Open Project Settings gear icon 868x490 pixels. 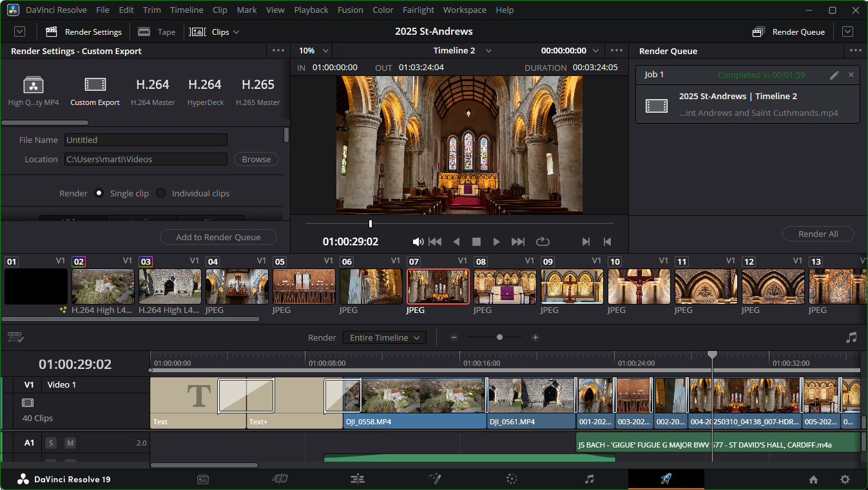[x=845, y=480]
